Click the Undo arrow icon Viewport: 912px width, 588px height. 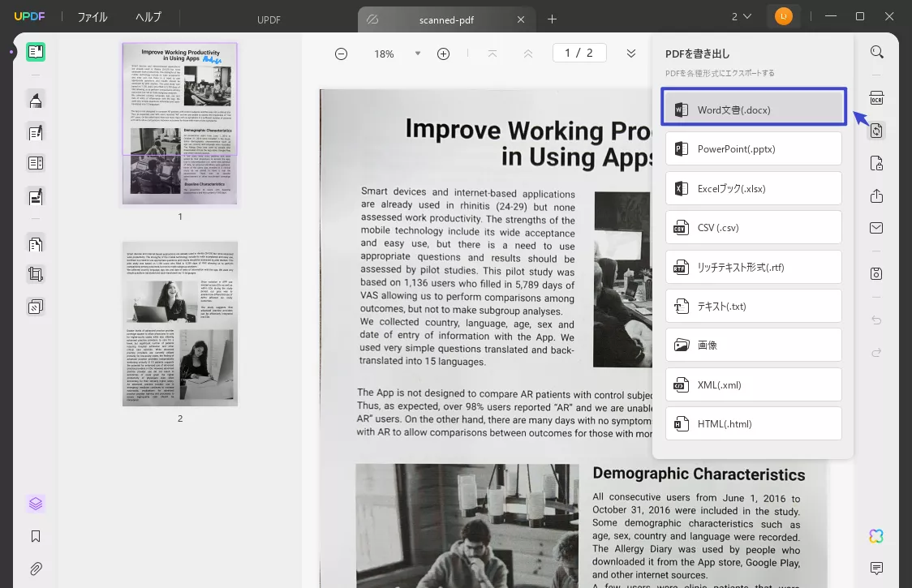(876, 320)
